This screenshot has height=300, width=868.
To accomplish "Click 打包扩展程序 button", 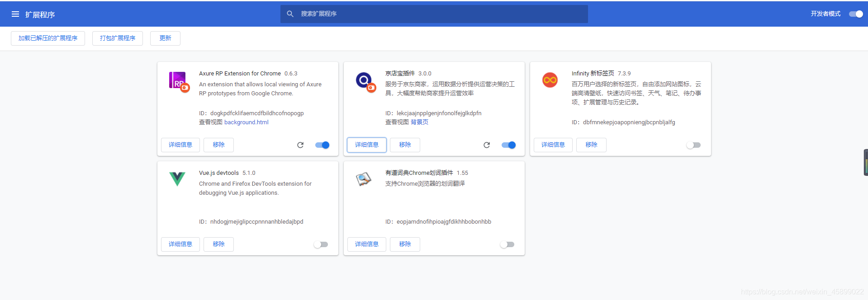I will tap(118, 38).
